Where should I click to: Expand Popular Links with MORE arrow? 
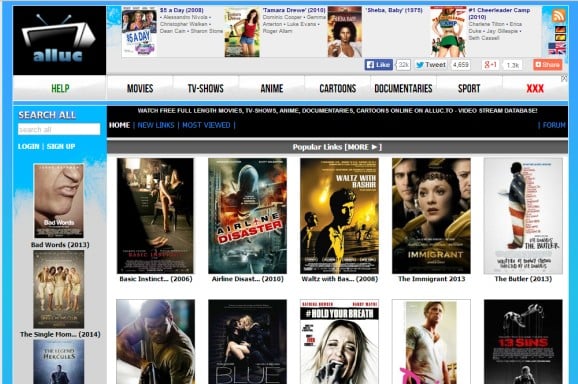[x=364, y=147]
